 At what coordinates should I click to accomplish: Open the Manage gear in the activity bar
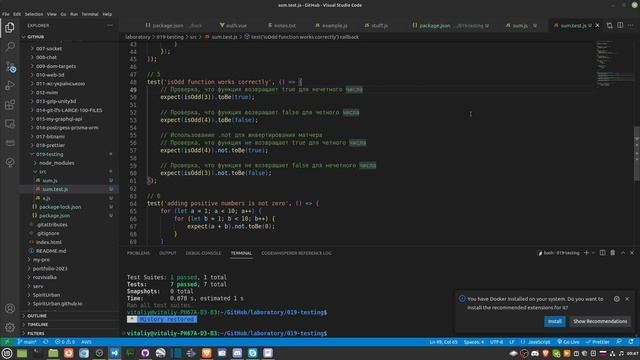tap(10, 327)
